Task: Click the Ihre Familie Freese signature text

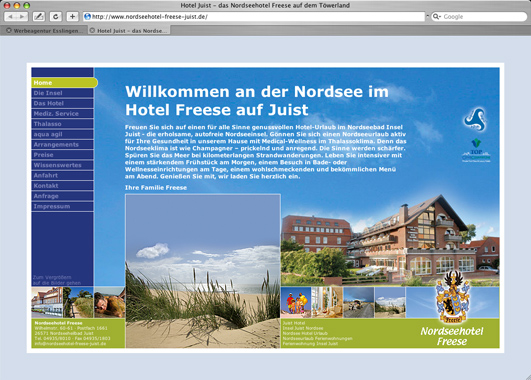Action: (x=156, y=188)
